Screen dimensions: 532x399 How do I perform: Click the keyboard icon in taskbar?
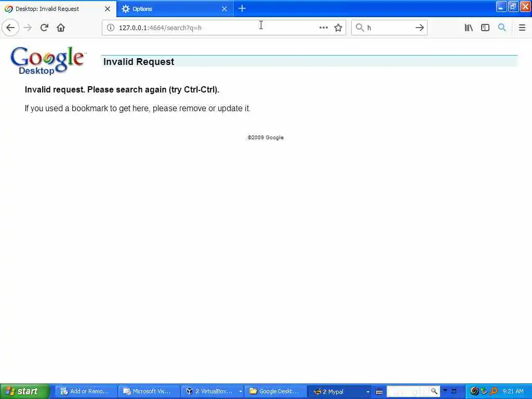point(379,392)
